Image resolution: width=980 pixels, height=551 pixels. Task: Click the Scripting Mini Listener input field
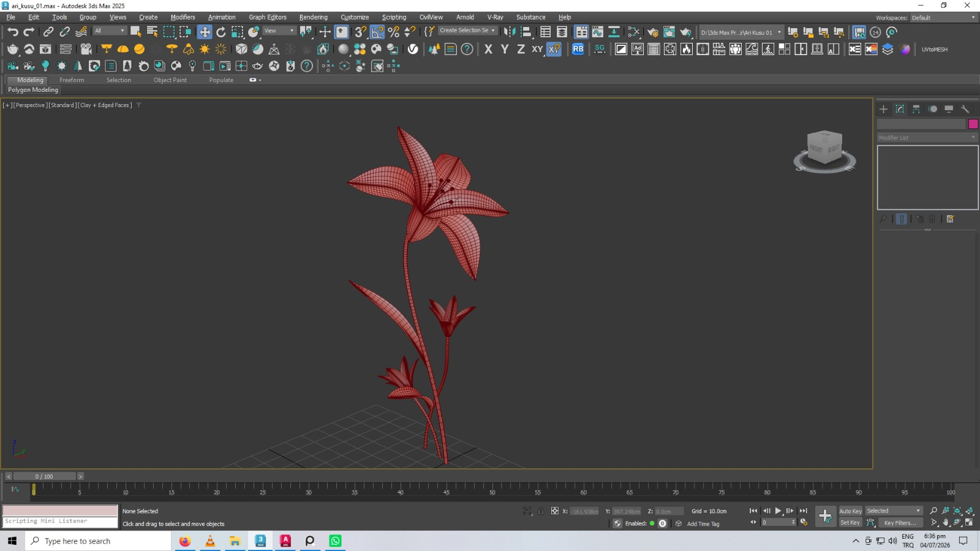tap(60, 522)
